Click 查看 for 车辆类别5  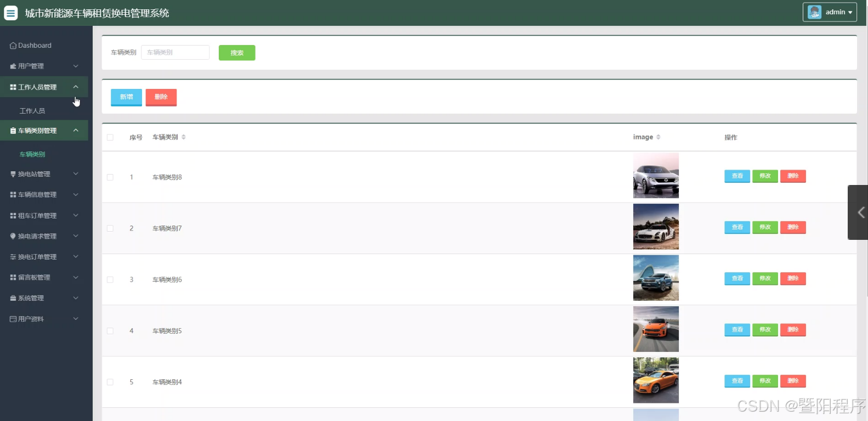(x=737, y=330)
